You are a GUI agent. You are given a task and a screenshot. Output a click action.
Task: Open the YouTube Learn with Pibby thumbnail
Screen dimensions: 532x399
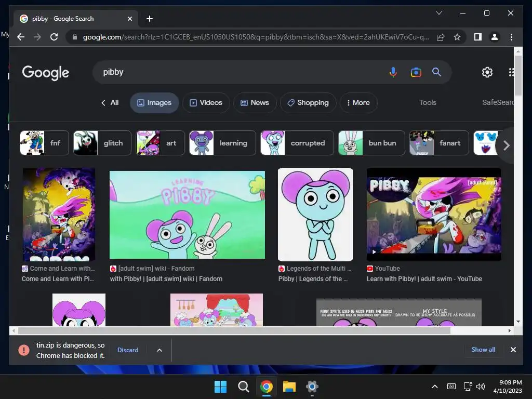tap(434, 215)
